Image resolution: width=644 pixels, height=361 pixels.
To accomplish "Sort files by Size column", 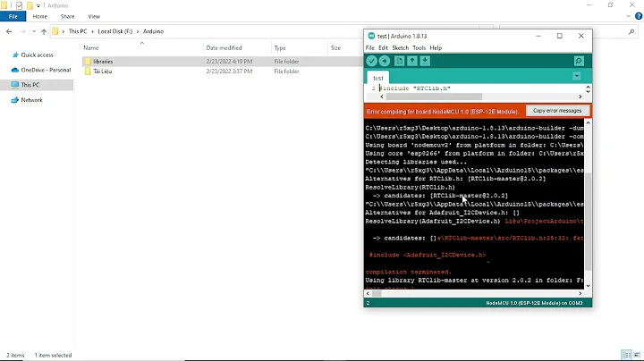I will pyautogui.click(x=335, y=48).
